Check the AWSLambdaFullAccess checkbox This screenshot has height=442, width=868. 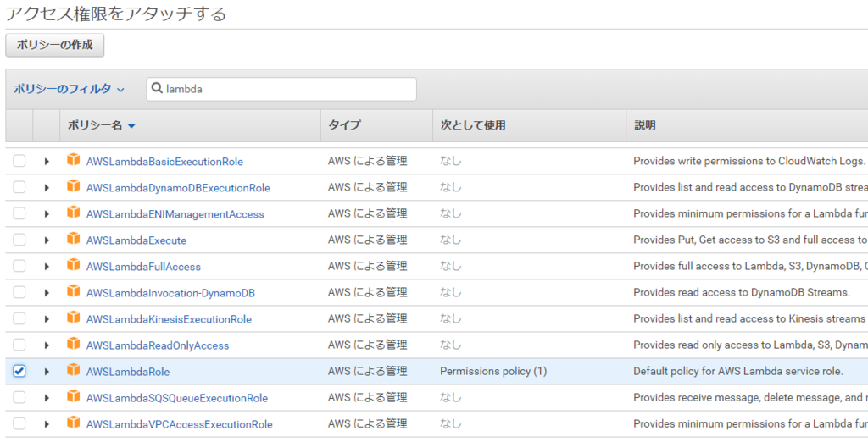pos(19,266)
